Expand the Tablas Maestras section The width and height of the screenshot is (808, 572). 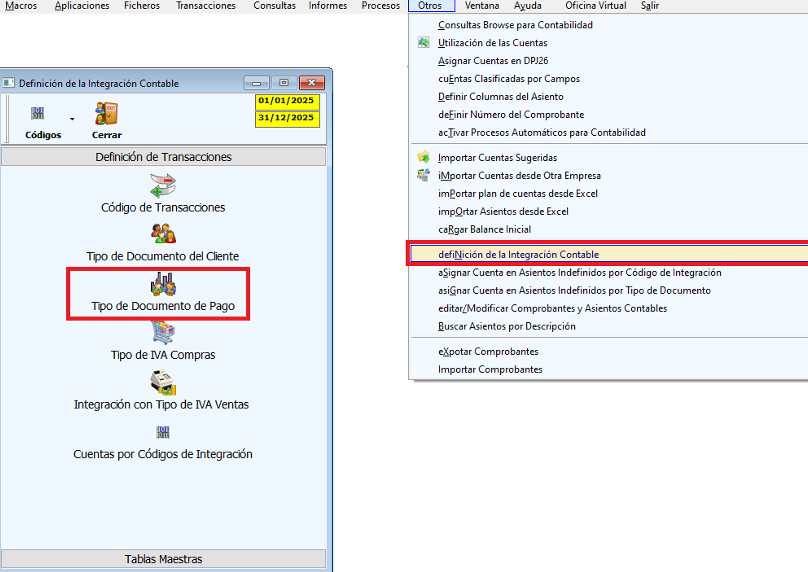coord(163,559)
